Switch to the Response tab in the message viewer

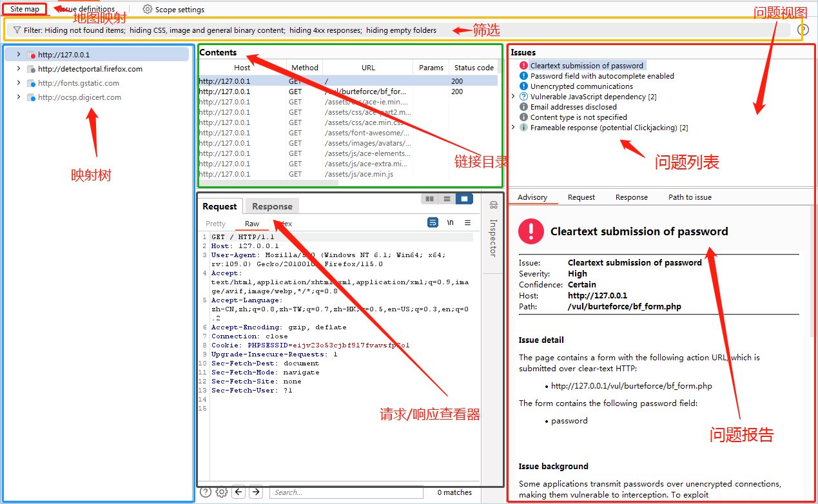tap(272, 206)
